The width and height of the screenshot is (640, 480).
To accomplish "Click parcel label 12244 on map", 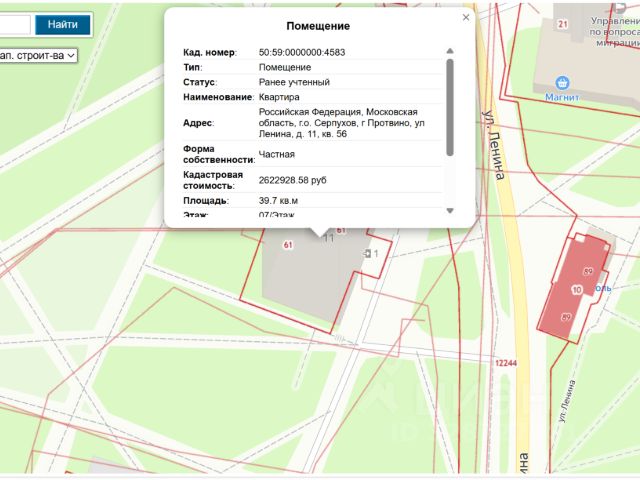I will [x=506, y=363].
